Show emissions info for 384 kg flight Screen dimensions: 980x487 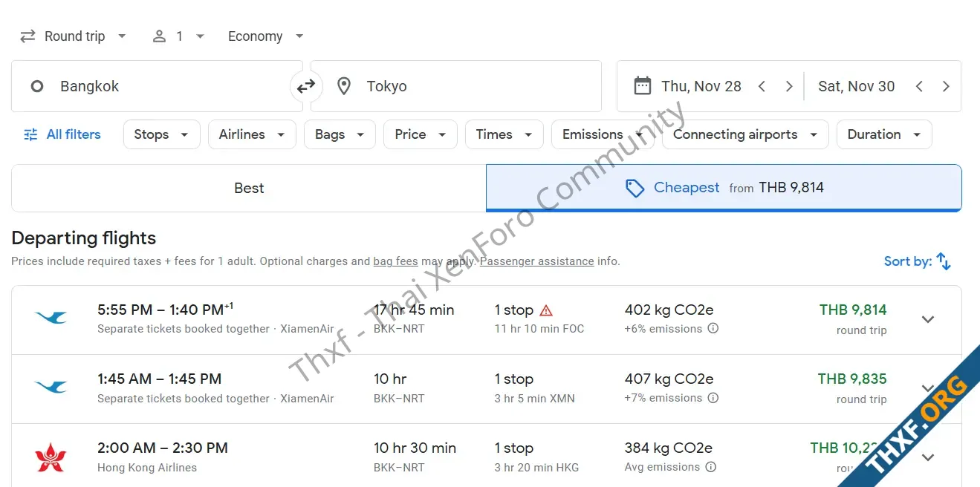pyautogui.click(x=711, y=467)
